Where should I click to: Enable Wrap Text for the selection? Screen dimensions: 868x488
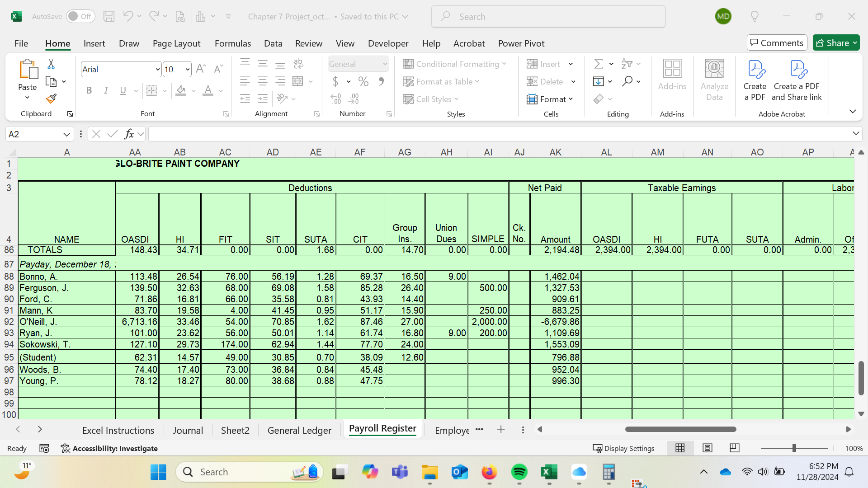point(298,64)
